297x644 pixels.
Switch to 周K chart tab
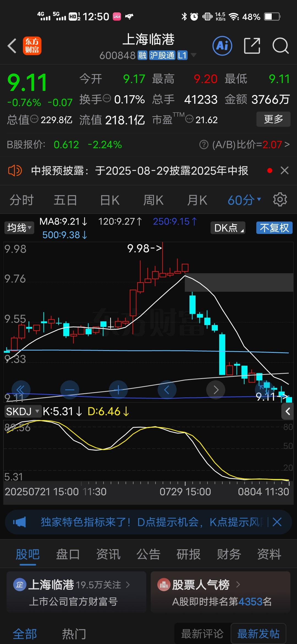pos(153,200)
